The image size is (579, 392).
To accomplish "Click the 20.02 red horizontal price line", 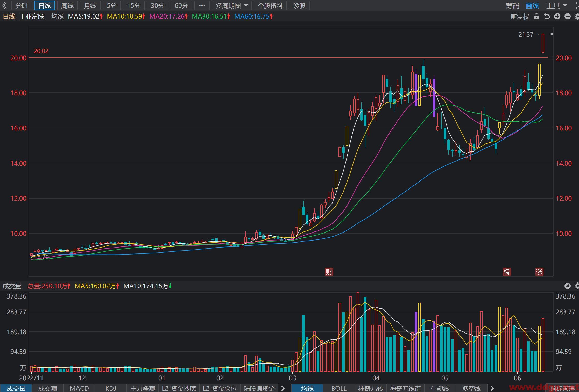I will (x=288, y=57).
